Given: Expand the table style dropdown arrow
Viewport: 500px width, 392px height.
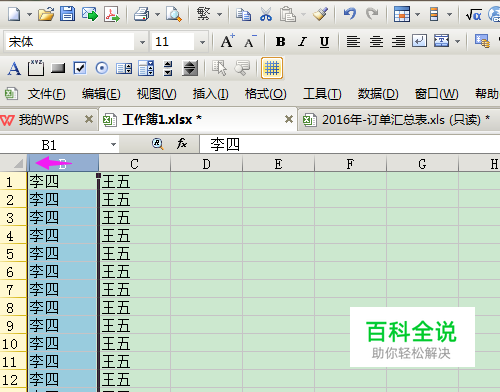Looking at the screenshot, I should (x=417, y=15).
